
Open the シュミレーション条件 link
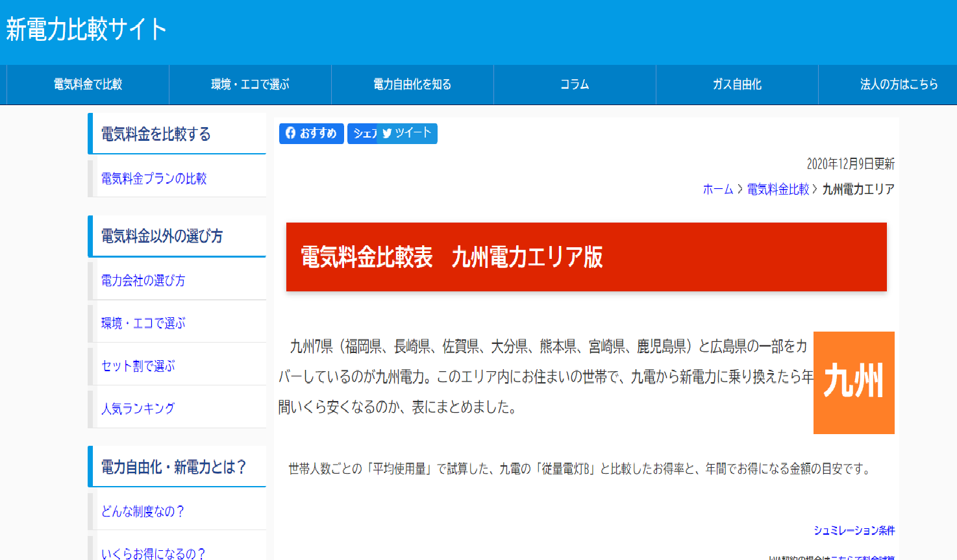click(854, 530)
